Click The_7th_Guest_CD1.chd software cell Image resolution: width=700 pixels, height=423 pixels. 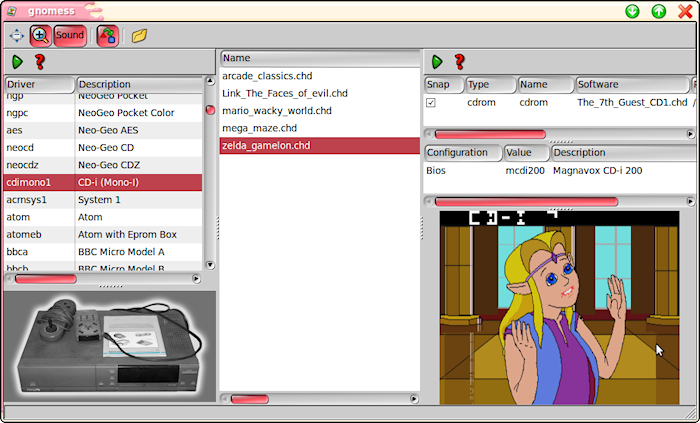pos(632,103)
